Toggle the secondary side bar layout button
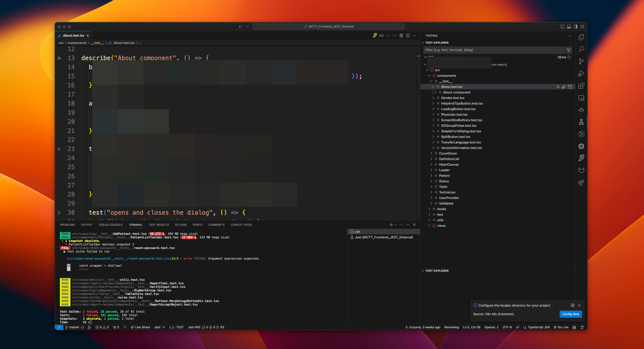Screen dimensions: 644x349 [575, 27]
